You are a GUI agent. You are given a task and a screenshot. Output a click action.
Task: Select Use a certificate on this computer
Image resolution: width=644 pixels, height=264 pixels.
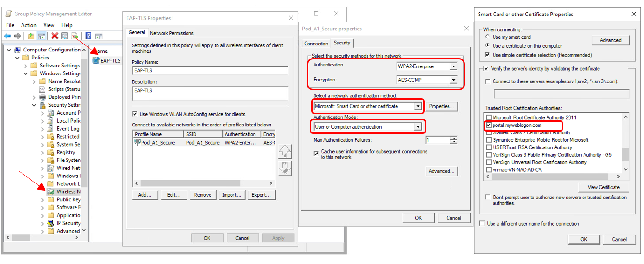pyautogui.click(x=487, y=46)
